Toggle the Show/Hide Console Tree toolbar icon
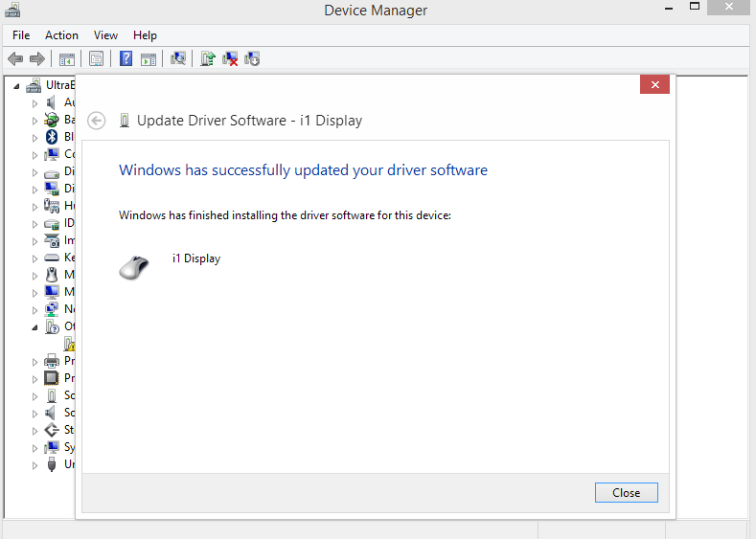Image resolution: width=756 pixels, height=539 pixels. pos(66,59)
